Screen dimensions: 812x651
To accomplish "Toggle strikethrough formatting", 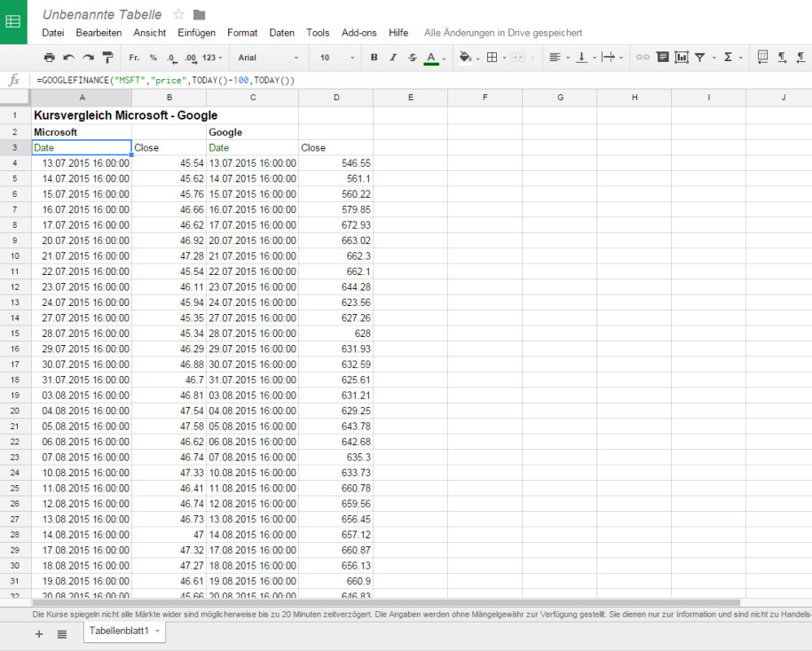I will (x=412, y=58).
